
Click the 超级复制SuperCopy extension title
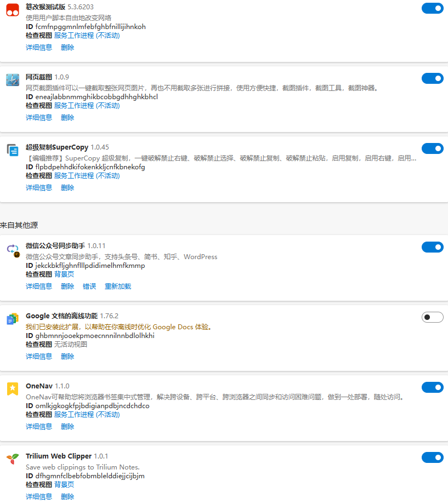click(x=57, y=147)
